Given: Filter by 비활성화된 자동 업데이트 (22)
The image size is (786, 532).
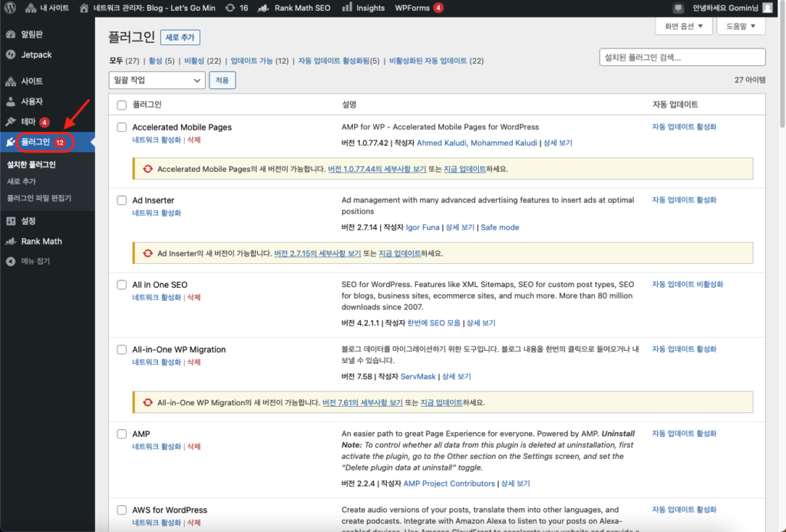Looking at the screenshot, I should pyautogui.click(x=437, y=61).
